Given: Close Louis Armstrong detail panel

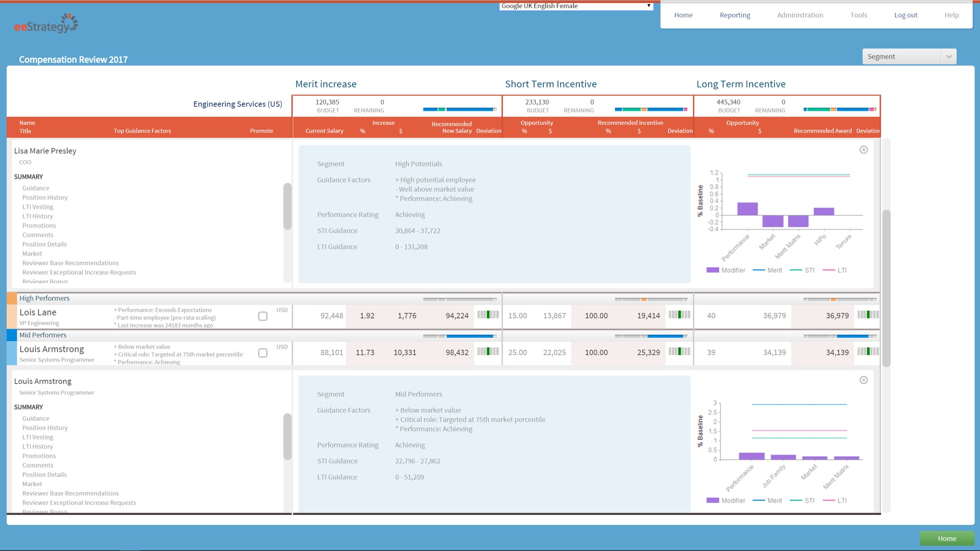Looking at the screenshot, I should [864, 380].
